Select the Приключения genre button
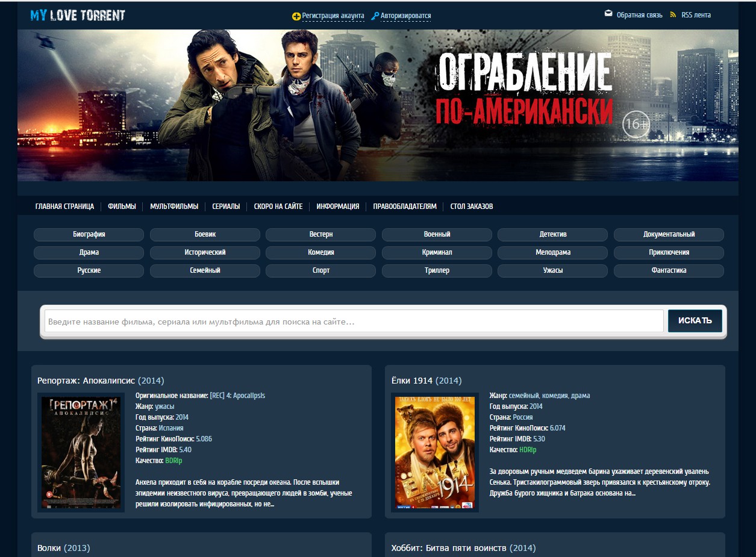This screenshot has height=557, width=756. (669, 252)
